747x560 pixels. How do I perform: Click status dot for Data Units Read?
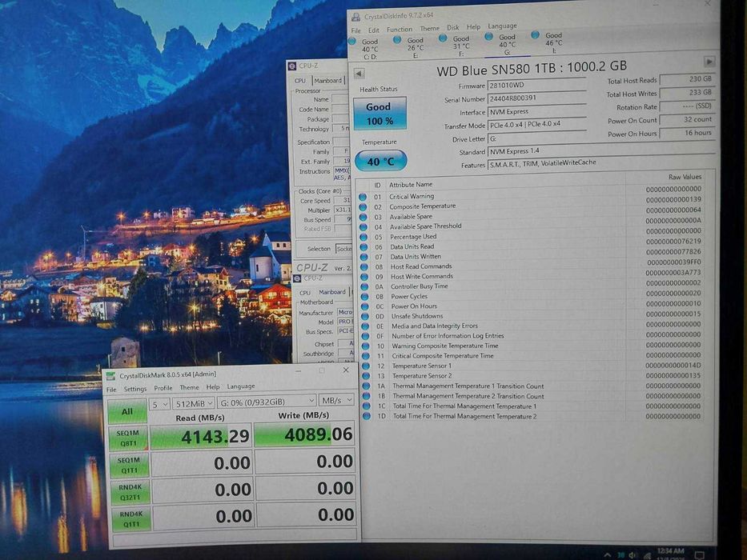[364, 246]
